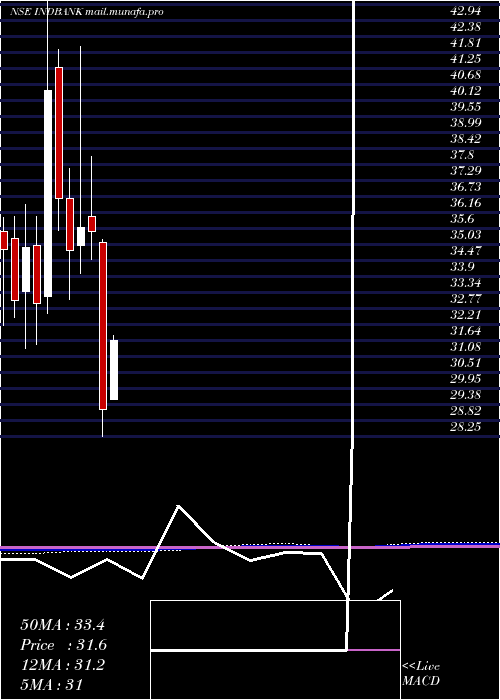Click the 41.25 price axis label
This screenshot has height=700, width=500.
point(466,59)
